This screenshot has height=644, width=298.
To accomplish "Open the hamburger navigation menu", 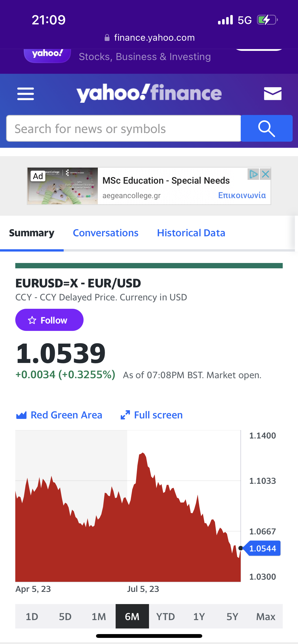I will tap(25, 94).
